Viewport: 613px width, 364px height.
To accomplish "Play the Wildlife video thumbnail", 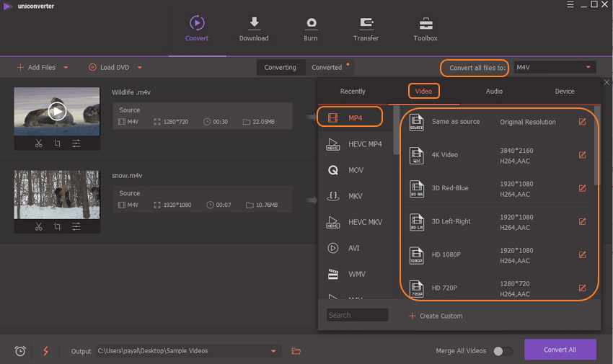I will [x=57, y=111].
